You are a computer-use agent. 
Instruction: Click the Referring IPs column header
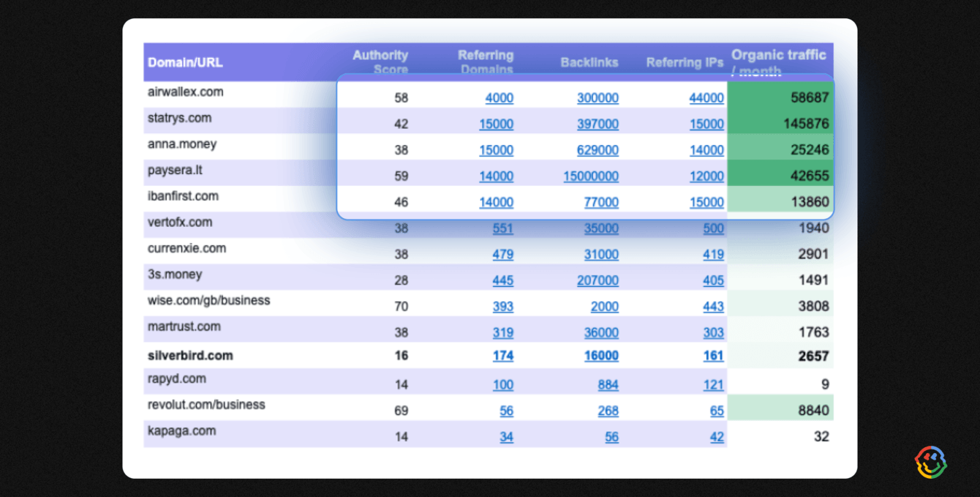(685, 63)
